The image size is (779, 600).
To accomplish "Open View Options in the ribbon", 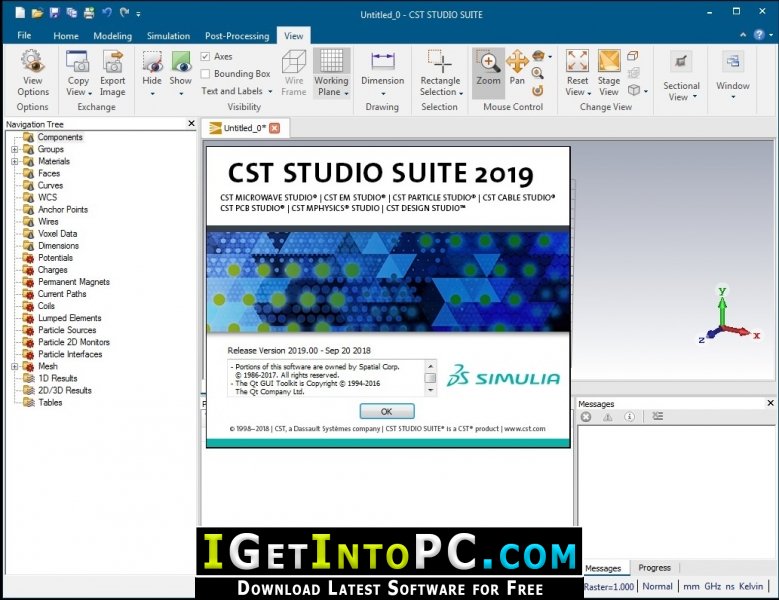I will coord(32,73).
